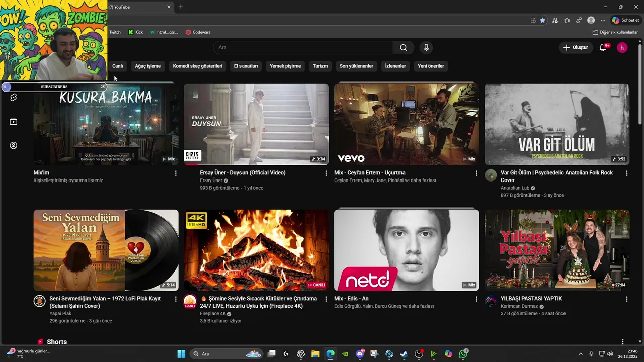
Task: Open Edge settings and more ellipsis
Action: tap(603, 20)
